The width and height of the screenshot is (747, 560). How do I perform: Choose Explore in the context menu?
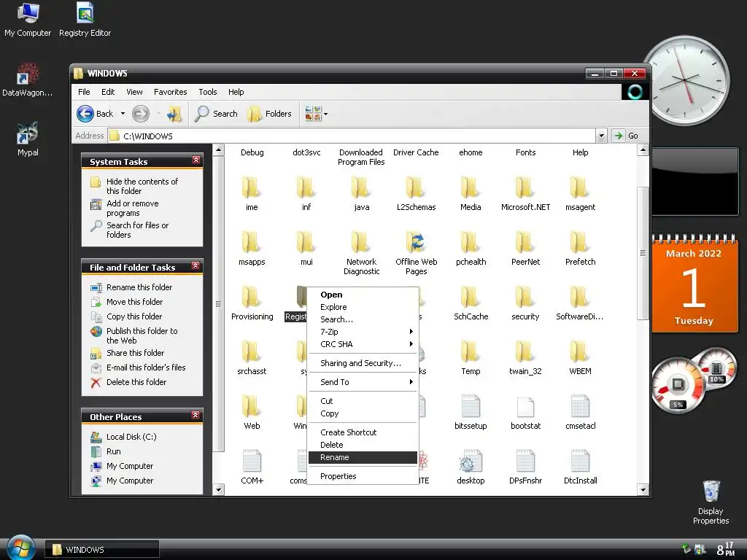(363, 307)
